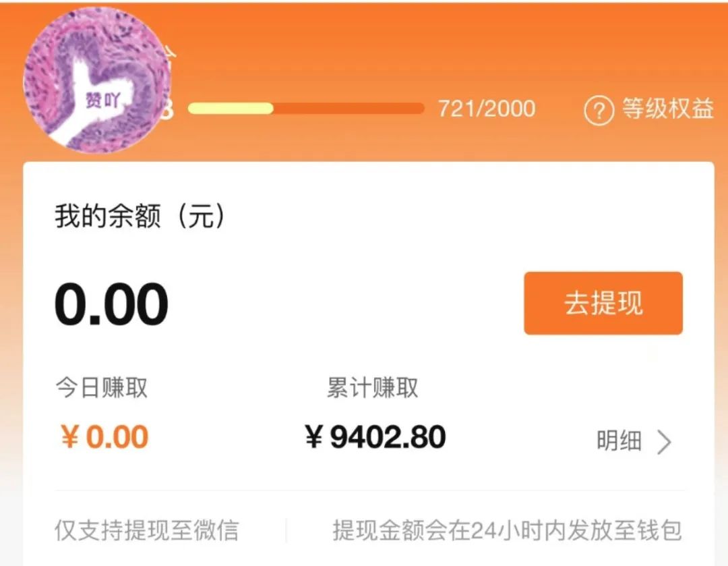728x566 pixels.
Task: Tap the 累计赚取 label
Action: pos(372,388)
